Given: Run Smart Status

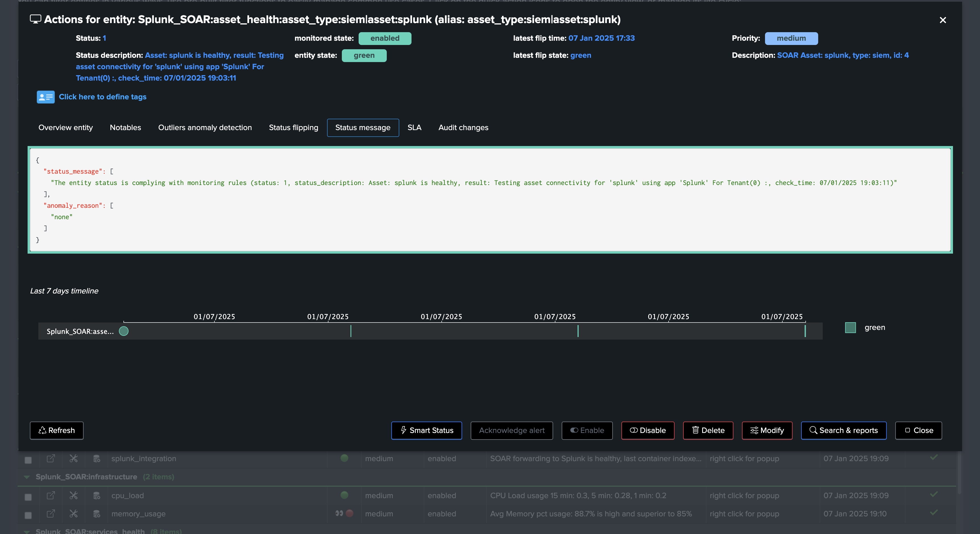Looking at the screenshot, I should pyautogui.click(x=427, y=430).
